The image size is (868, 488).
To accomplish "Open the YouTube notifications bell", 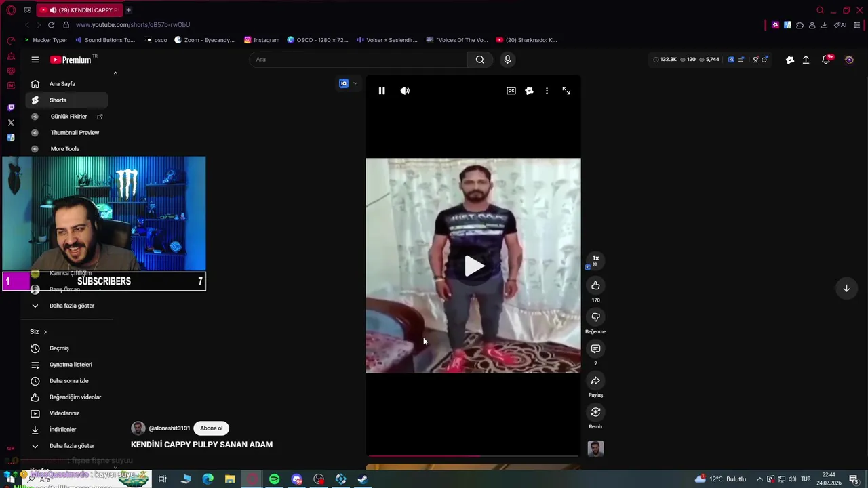I will pyautogui.click(x=826, y=60).
